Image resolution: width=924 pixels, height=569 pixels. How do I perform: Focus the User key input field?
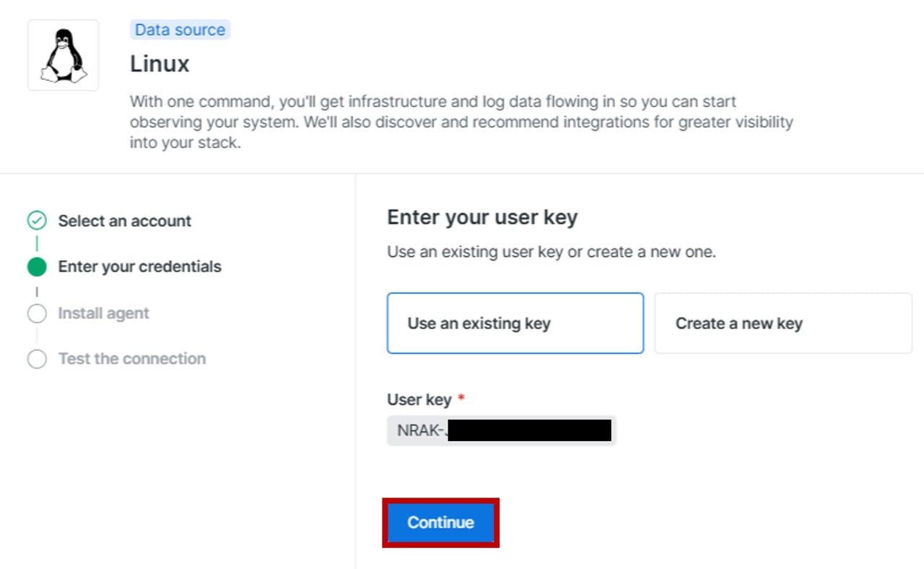[x=501, y=431]
